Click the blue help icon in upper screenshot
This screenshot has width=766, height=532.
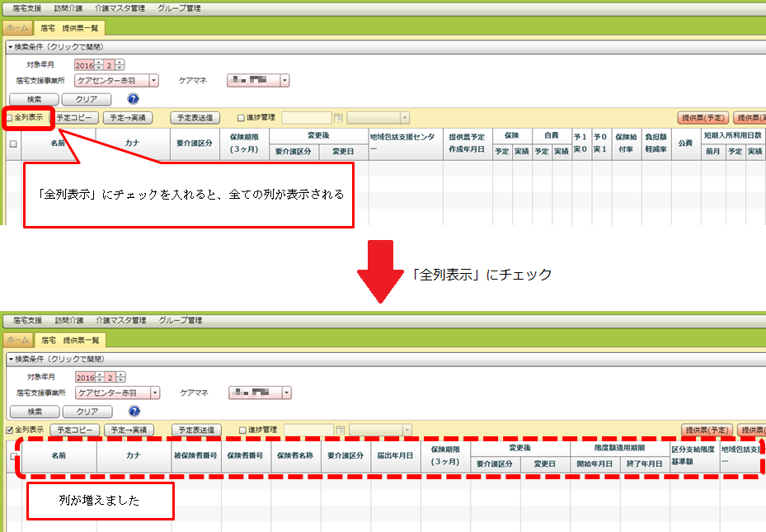132,99
